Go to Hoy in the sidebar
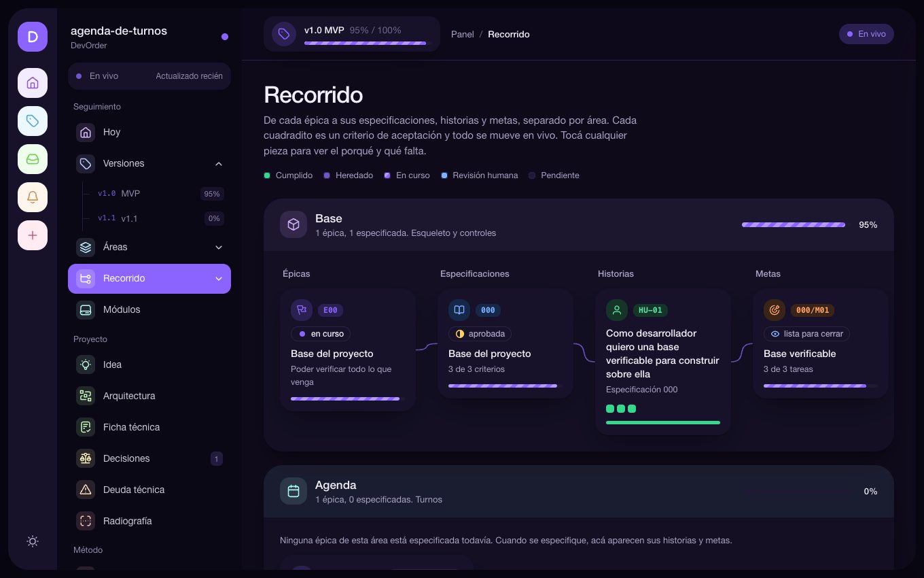The height and width of the screenshot is (578, 924). [x=149, y=132]
